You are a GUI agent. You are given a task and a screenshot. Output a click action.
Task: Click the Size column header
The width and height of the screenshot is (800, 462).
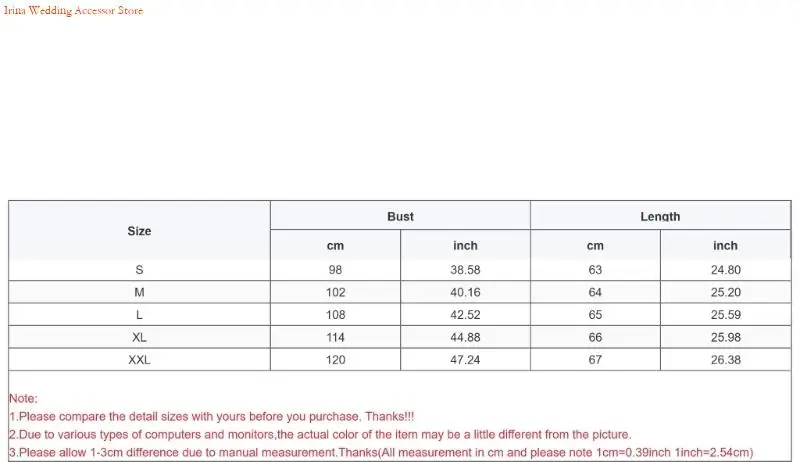(x=139, y=231)
